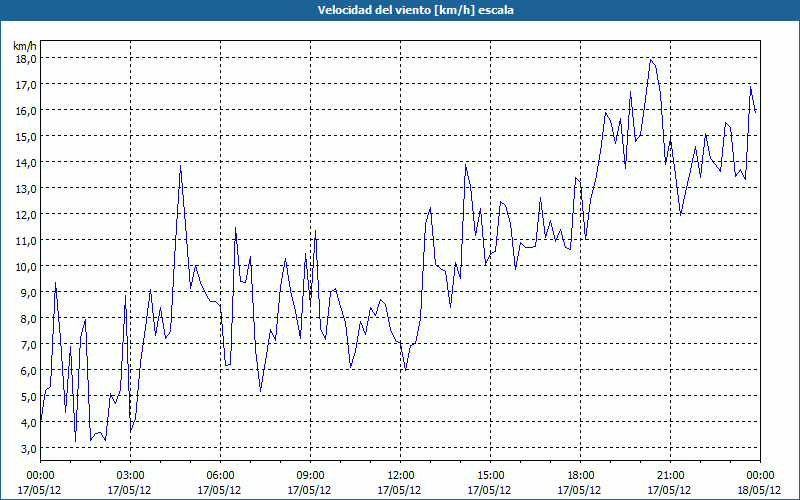This screenshot has height=500, width=800.
Task: Click the "10,0" y-axis value
Action: tap(26, 267)
